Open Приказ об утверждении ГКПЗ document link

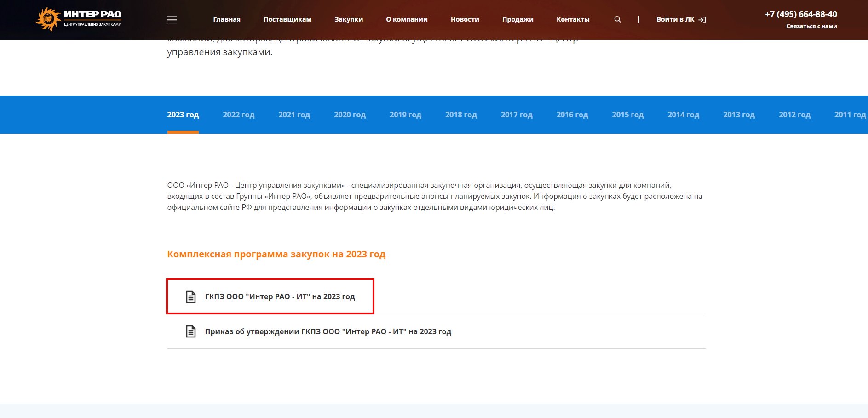[x=328, y=331]
